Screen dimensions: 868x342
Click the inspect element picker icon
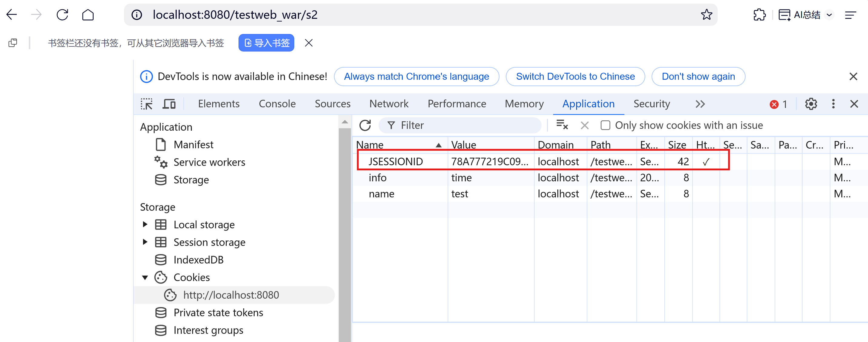click(146, 104)
